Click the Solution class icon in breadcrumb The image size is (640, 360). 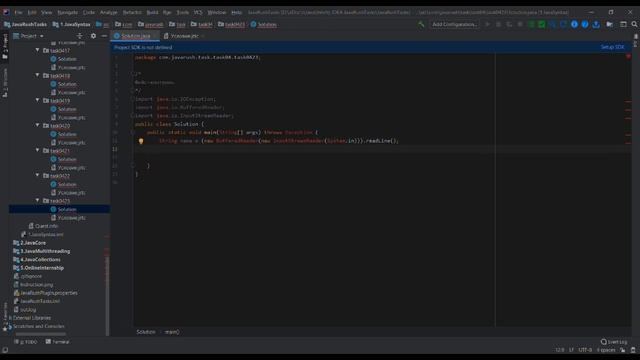(253, 24)
